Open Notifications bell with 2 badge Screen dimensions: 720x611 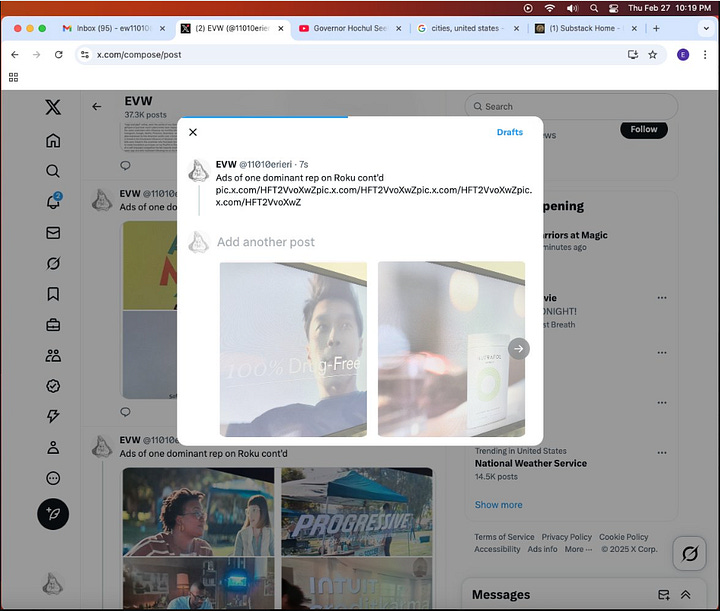point(53,201)
